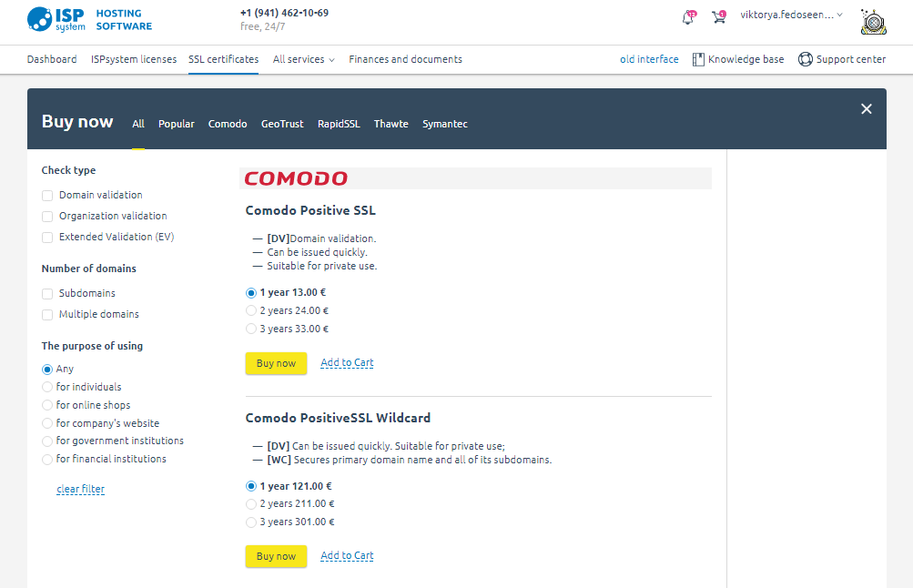Switch to the Symantec tab
This screenshot has height=588, width=913.
445,124
